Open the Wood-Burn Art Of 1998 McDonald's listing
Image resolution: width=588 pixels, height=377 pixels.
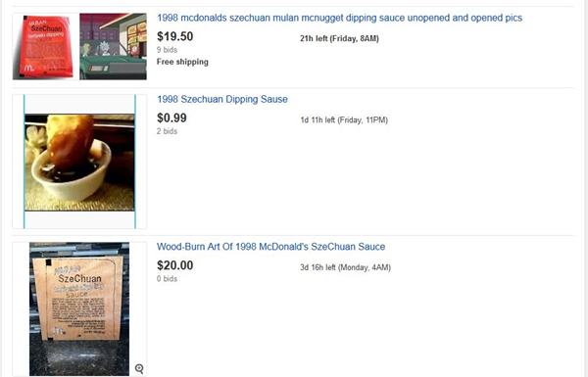tap(270, 247)
